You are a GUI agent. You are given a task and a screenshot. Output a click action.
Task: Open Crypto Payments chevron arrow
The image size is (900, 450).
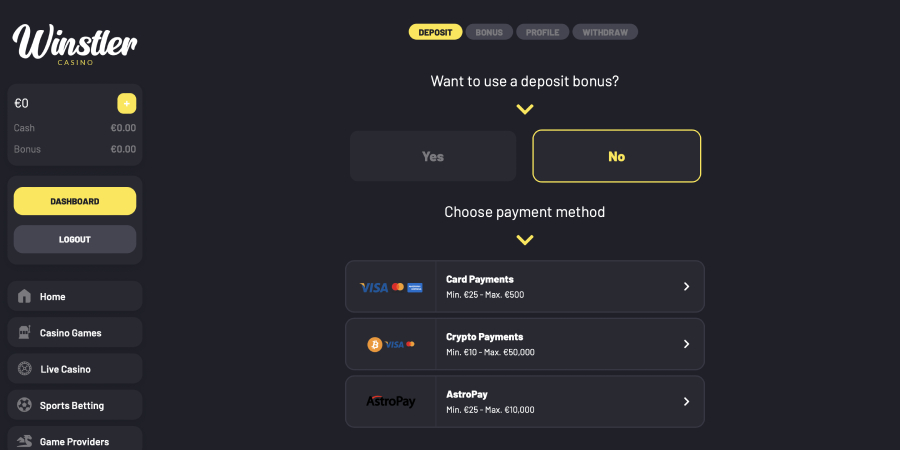[x=686, y=344]
